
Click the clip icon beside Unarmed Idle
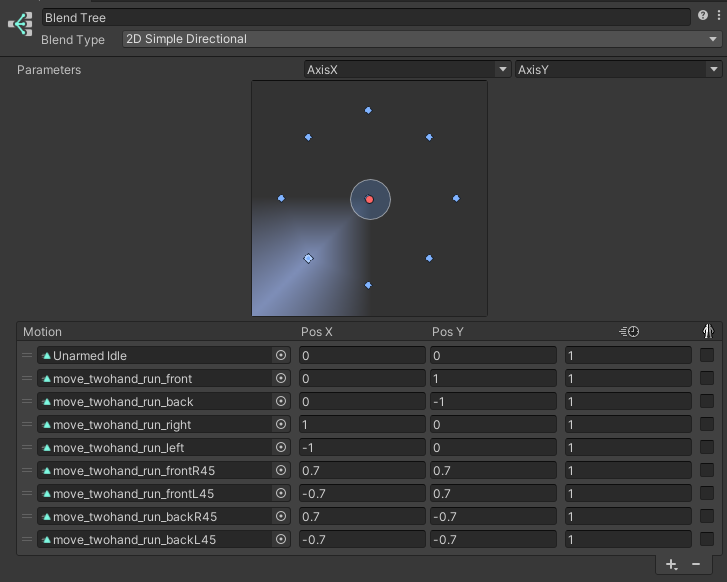pos(46,356)
